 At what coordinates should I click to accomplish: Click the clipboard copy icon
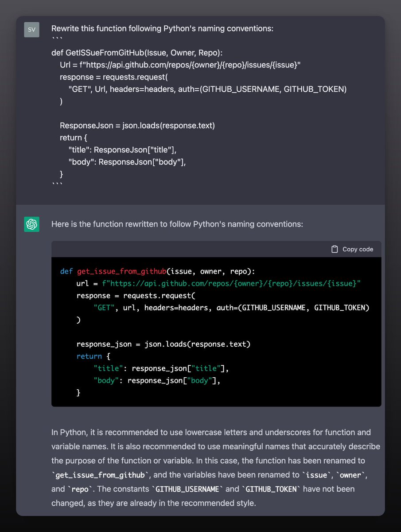point(335,249)
